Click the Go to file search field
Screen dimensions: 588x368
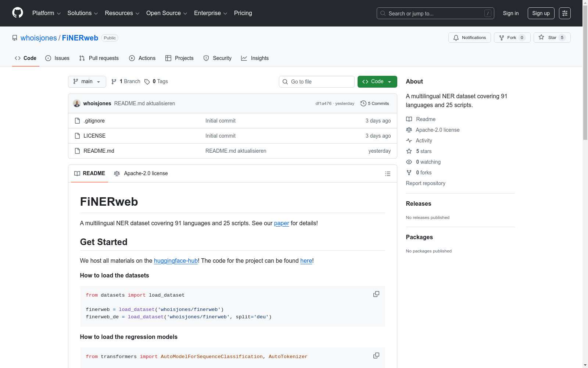point(317,82)
